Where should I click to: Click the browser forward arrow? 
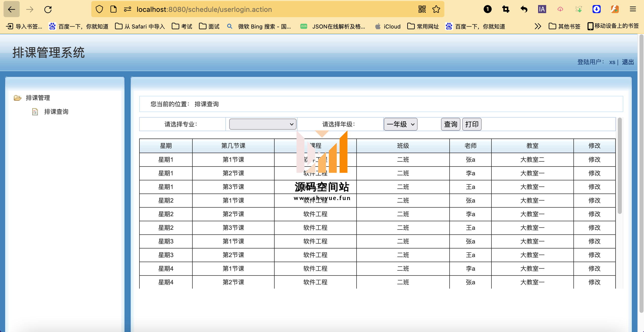point(30,9)
